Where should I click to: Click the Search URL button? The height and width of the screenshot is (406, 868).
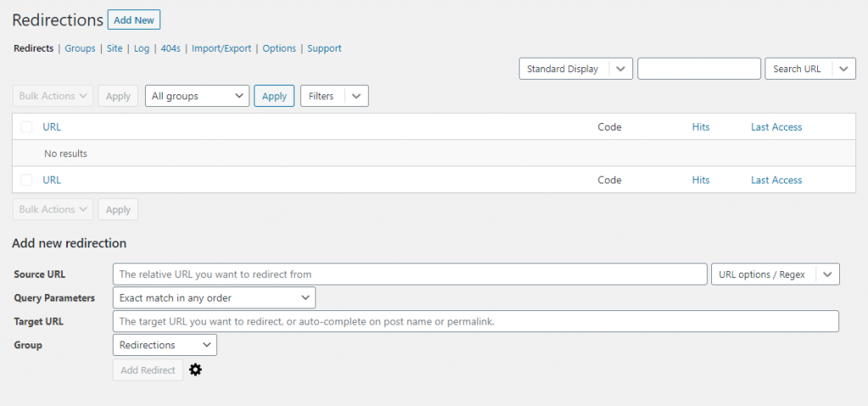(797, 69)
